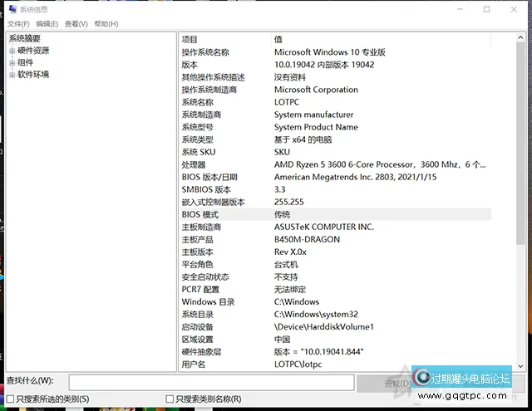Select the 主板版本 row
This screenshot has height=411, width=532.
pos(335,252)
